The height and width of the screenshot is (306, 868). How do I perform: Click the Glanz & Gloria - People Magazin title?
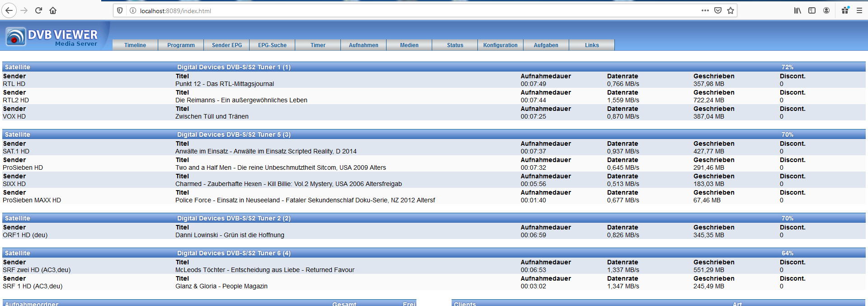(x=222, y=286)
